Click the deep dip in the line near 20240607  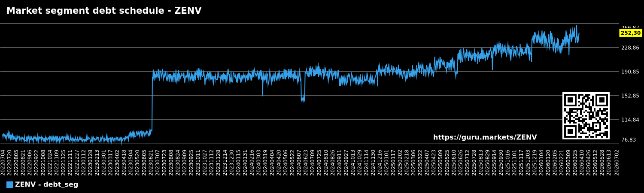[x=303, y=98]
